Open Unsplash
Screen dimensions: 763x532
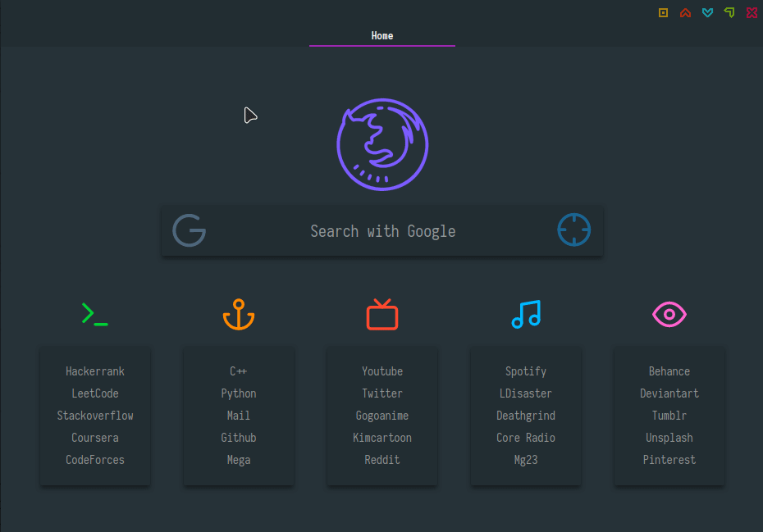coord(669,437)
